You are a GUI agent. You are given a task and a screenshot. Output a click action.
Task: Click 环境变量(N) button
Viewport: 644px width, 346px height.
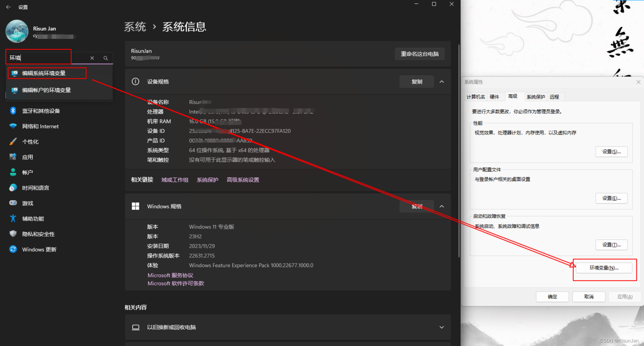coord(604,268)
